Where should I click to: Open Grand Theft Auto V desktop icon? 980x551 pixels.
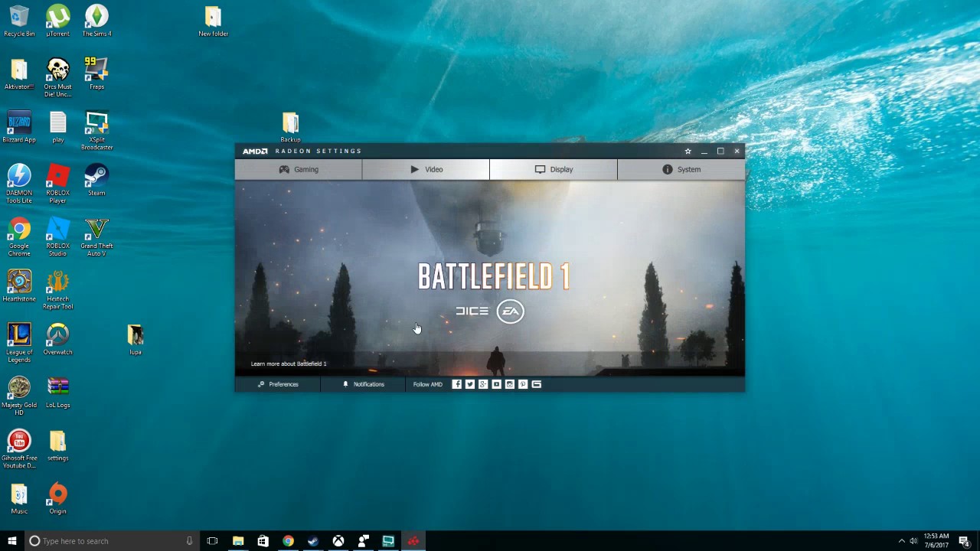pyautogui.click(x=96, y=236)
